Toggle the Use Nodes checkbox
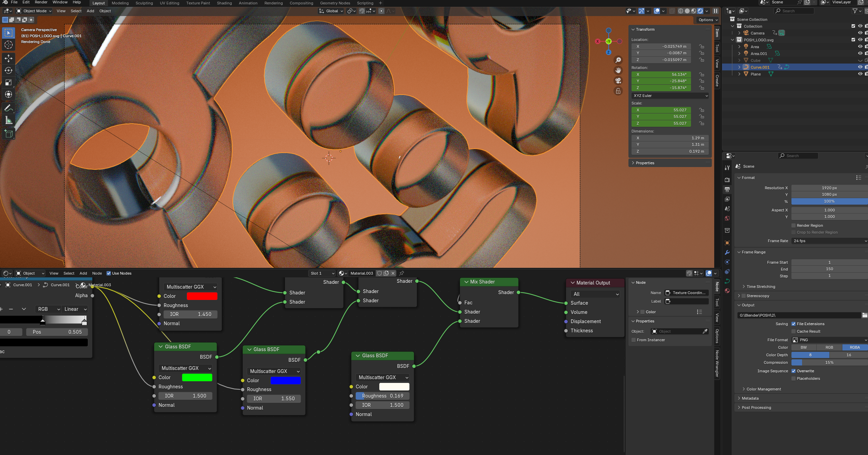Viewport: 868px width, 455px height. [x=109, y=273]
